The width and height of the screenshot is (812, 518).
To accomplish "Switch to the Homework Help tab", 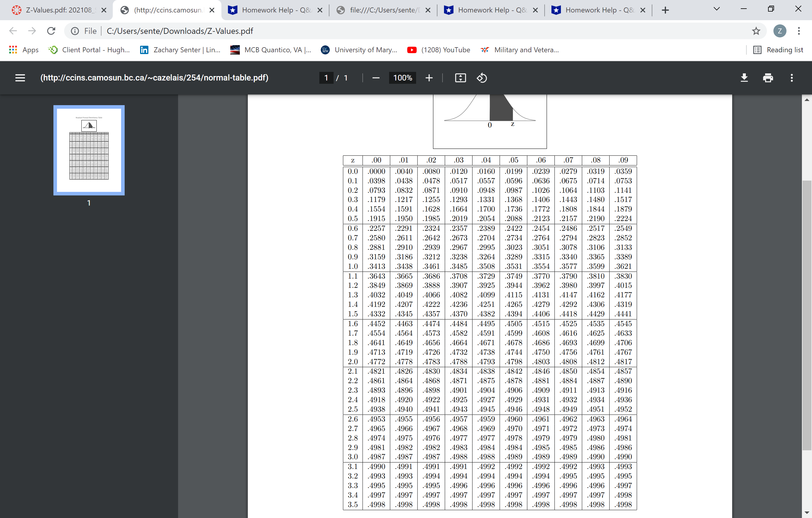I will [x=275, y=10].
